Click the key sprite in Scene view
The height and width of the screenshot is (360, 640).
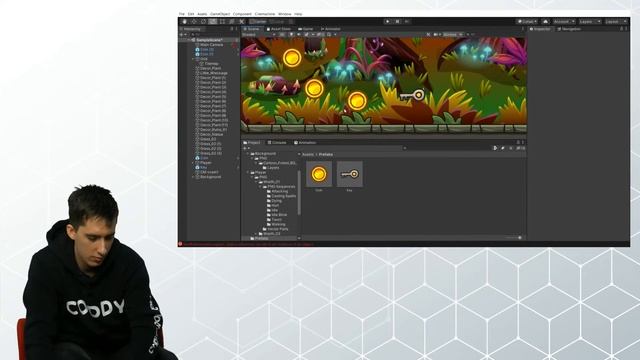click(412, 96)
